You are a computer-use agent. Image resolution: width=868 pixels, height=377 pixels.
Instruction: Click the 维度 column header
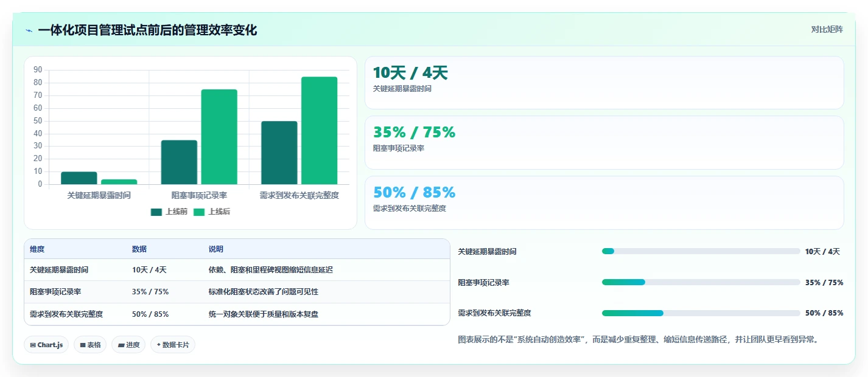point(37,249)
